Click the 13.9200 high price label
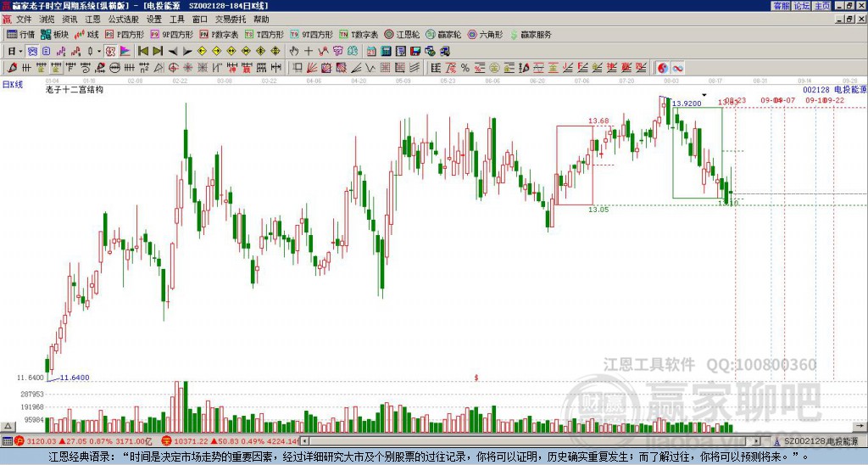 pos(687,104)
